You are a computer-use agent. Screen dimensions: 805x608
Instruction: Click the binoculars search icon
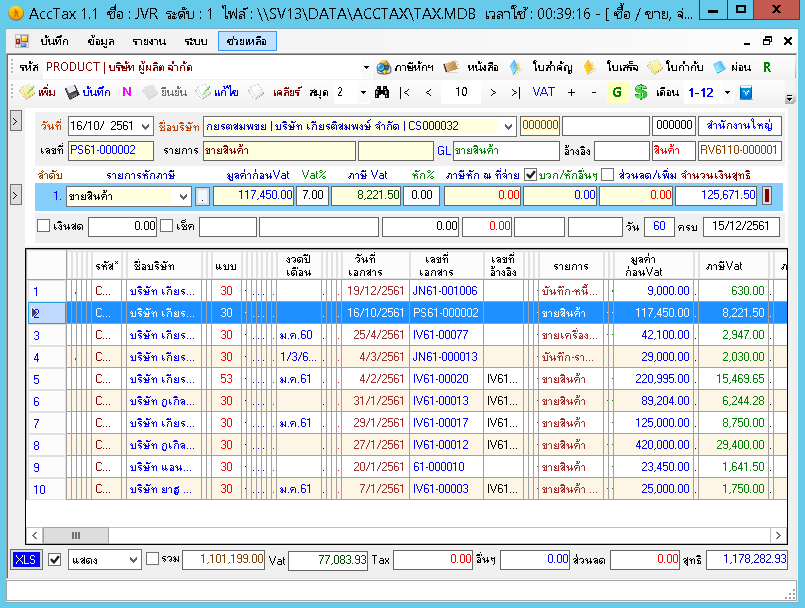[381, 92]
